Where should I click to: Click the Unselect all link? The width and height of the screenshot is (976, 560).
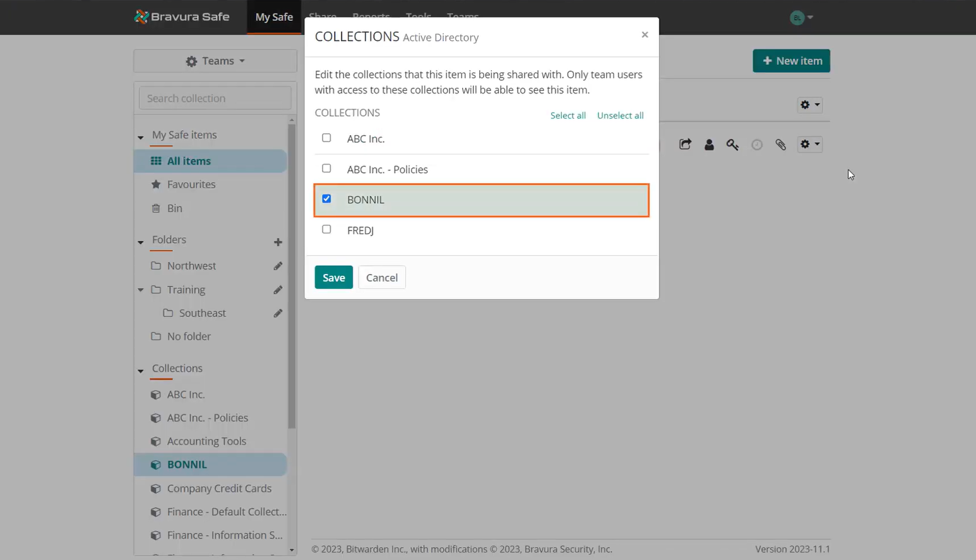(x=620, y=116)
